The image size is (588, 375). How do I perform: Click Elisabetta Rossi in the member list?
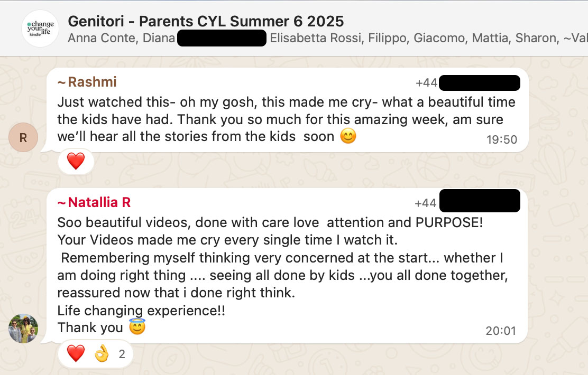coord(316,38)
